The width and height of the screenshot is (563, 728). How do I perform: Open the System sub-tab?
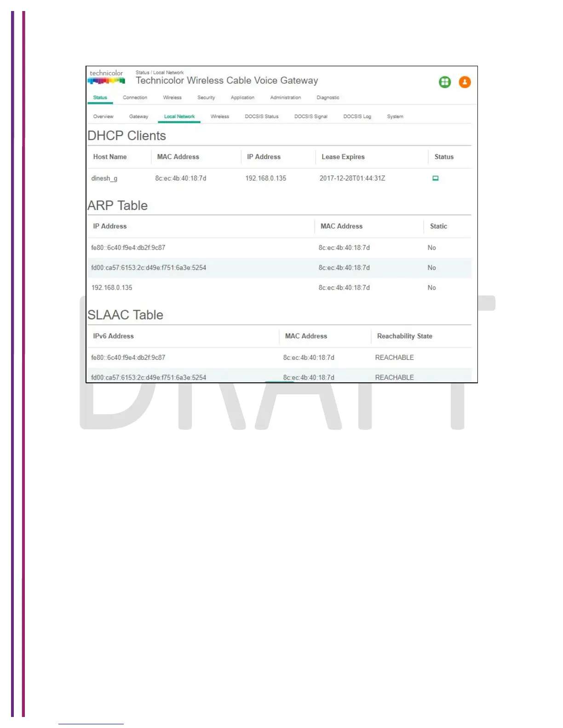pos(395,116)
